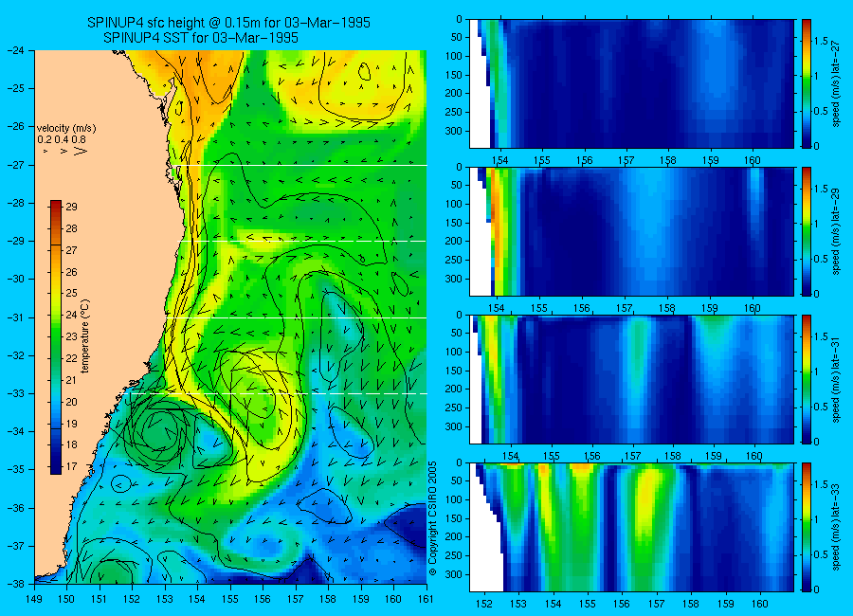
Task: Click the 'speed (m/s) lat=-33' label
Action: click(836, 527)
